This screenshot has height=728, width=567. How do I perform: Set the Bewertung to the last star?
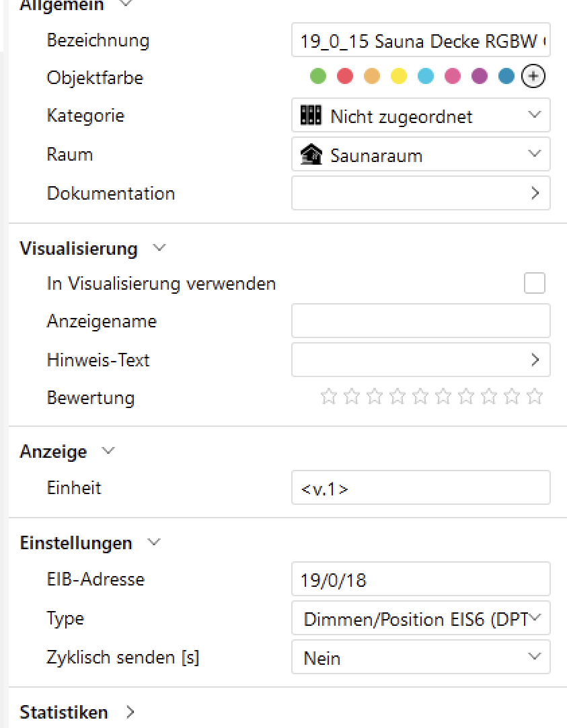click(535, 397)
